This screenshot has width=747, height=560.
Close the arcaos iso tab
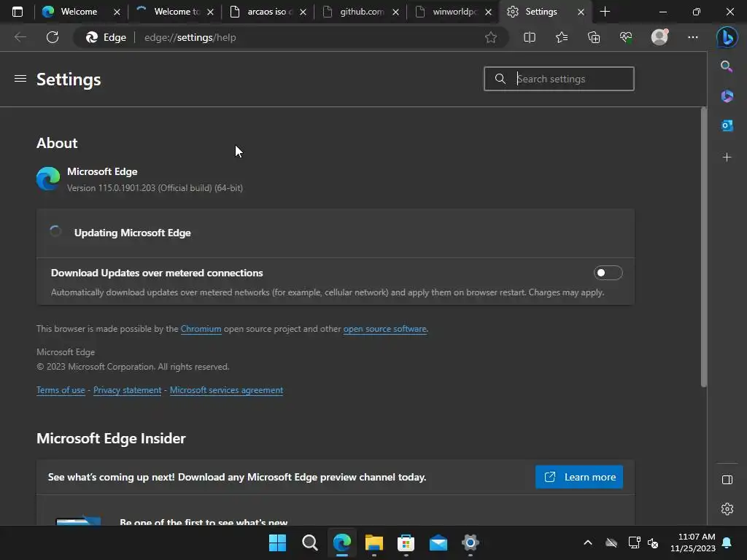click(x=303, y=12)
